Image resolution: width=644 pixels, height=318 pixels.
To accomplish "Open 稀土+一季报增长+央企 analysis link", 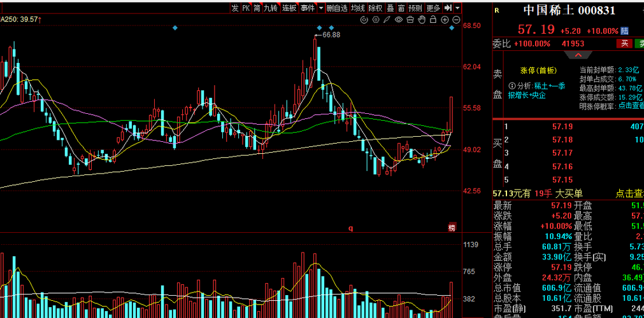I will [x=537, y=91].
